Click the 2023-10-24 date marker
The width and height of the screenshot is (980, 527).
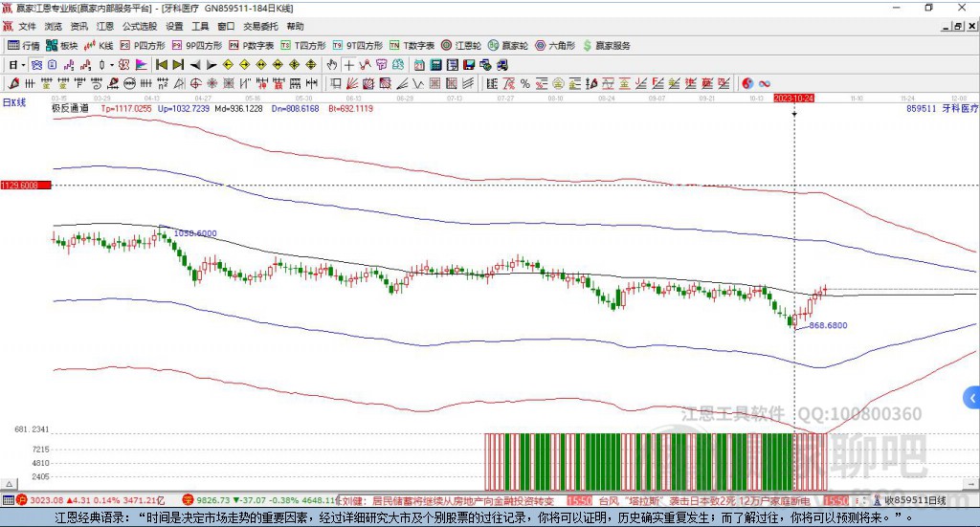pyautogui.click(x=793, y=99)
